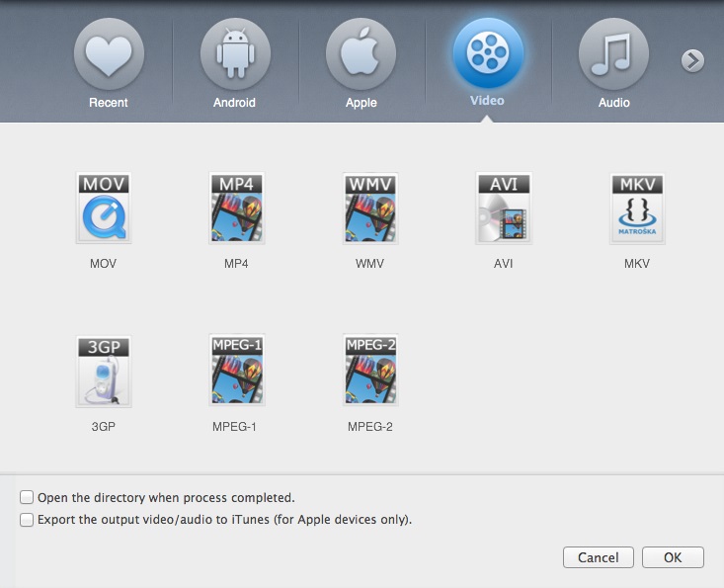The height and width of the screenshot is (588, 724).
Task: Select the Video film reel icon
Action: coord(488,52)
